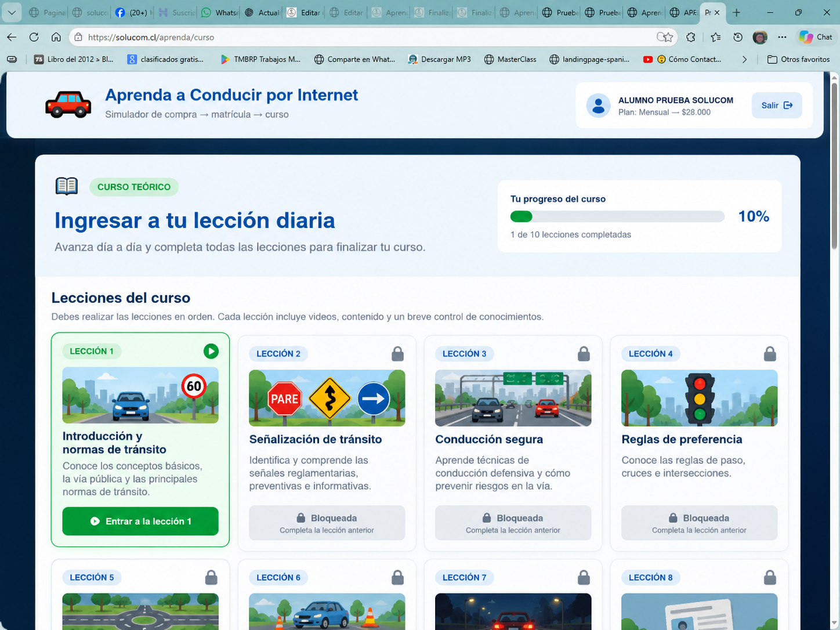
Task: Click the lock icon on Lección 8 card
Action: click(770, 577)
